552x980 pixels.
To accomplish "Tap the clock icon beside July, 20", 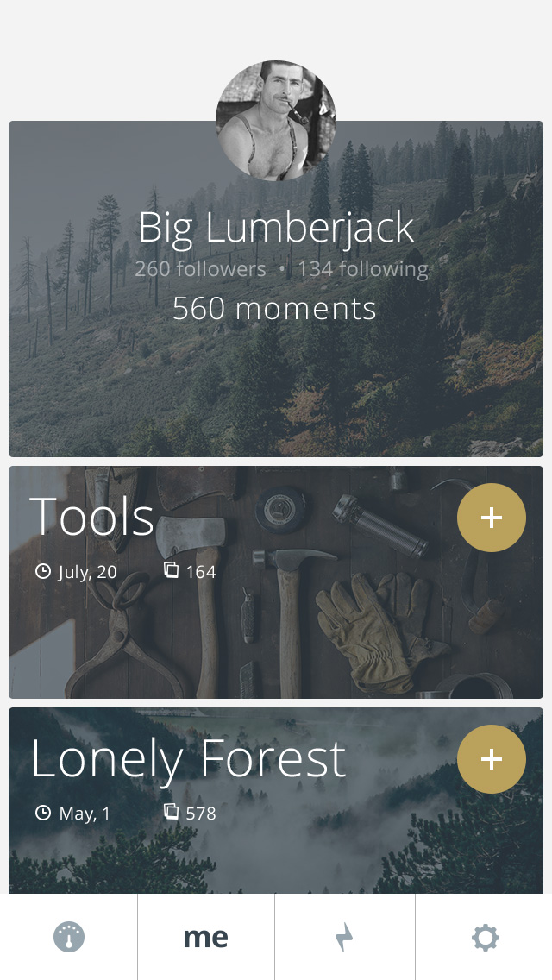I will tap(42, 571).
